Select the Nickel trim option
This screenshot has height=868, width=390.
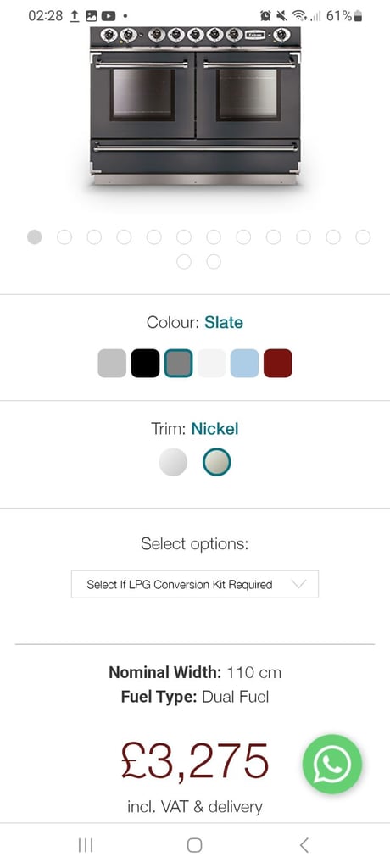click(x=216, y=462)
